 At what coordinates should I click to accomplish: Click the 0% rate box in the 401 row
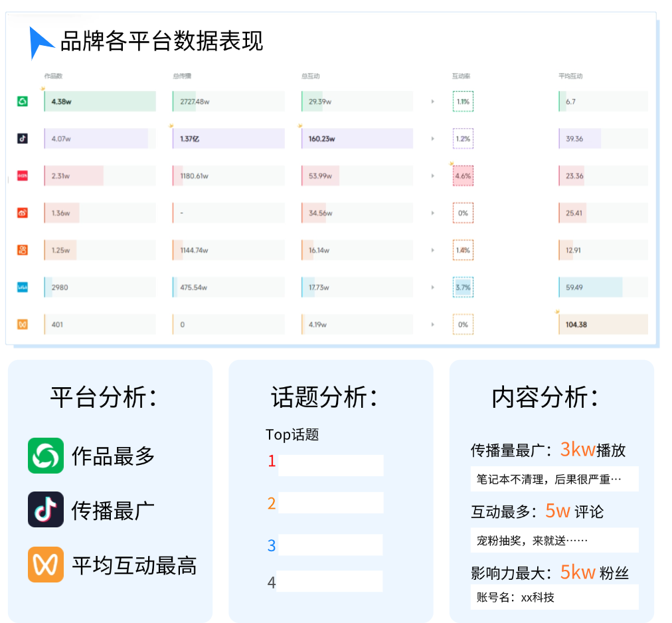(x=463, y=325)
